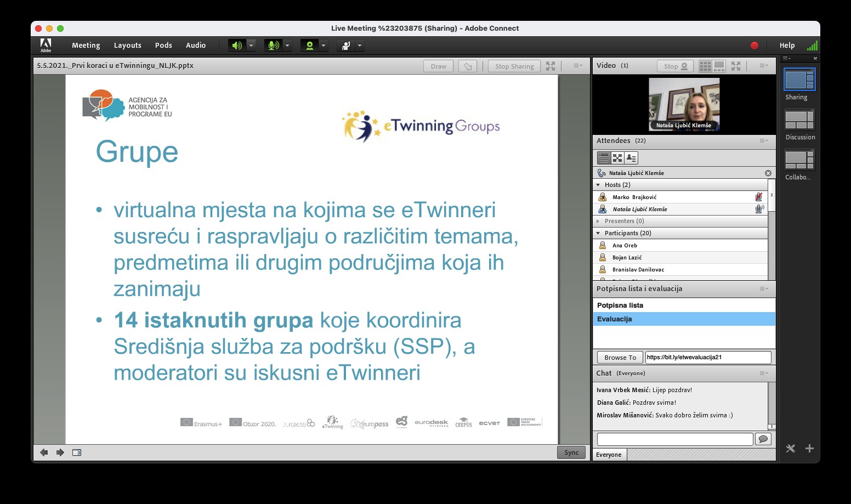The width and height of the screenshot is (851, 504).
Task: Select participant Branislav Danilovac
Action: [680, 269]
